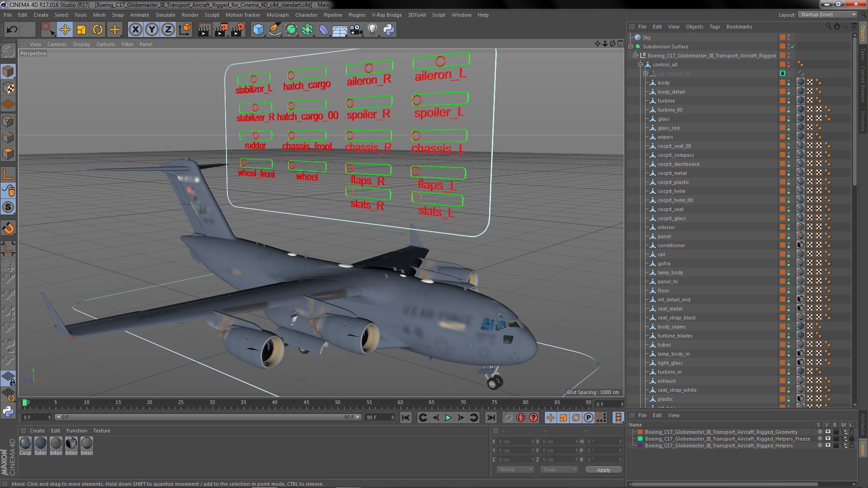Open material manager Function menu
This screenshot has height=488, width=868.
pos(77,431)
